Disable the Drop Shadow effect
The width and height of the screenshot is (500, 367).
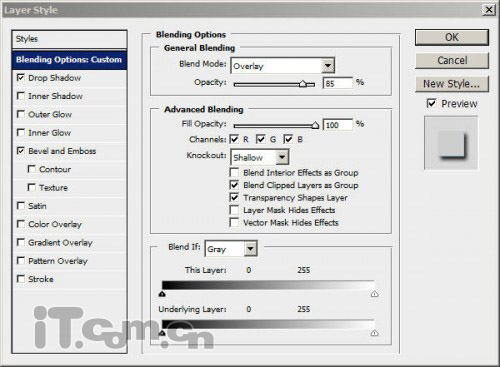(x=21, y=78)
